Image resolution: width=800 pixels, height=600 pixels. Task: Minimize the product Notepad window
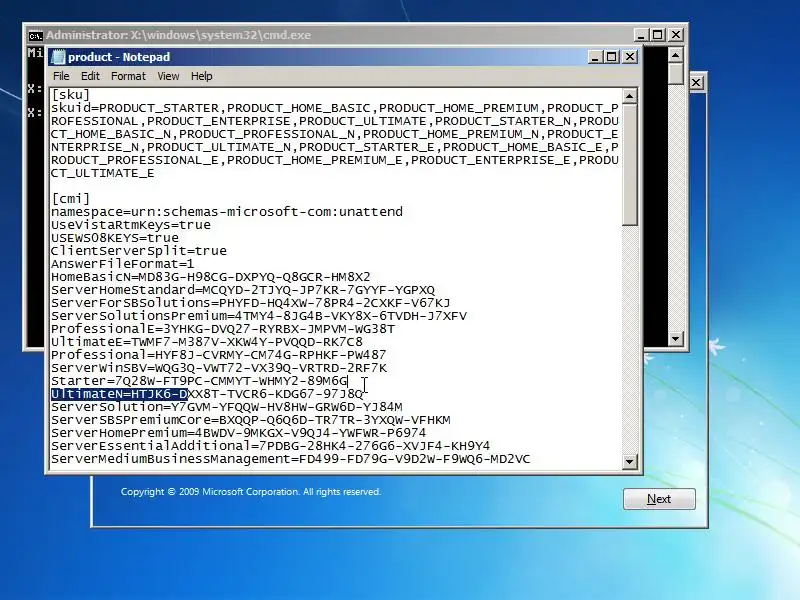[x=594, y=57]
